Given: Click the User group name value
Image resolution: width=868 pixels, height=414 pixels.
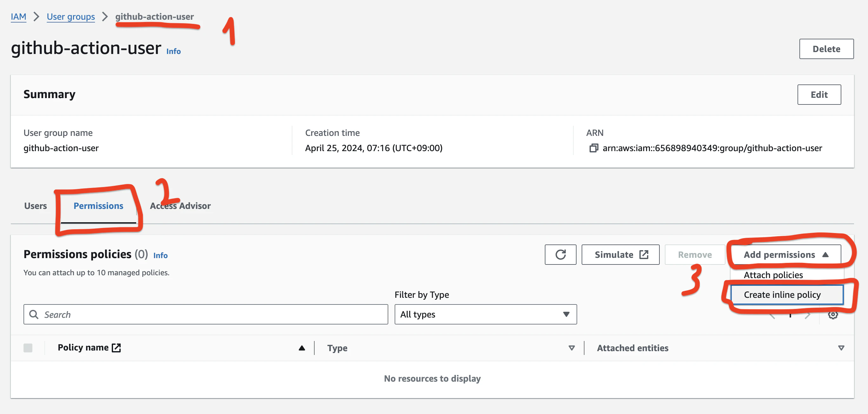Looking at the screenshot, I should tap(61, 148).
